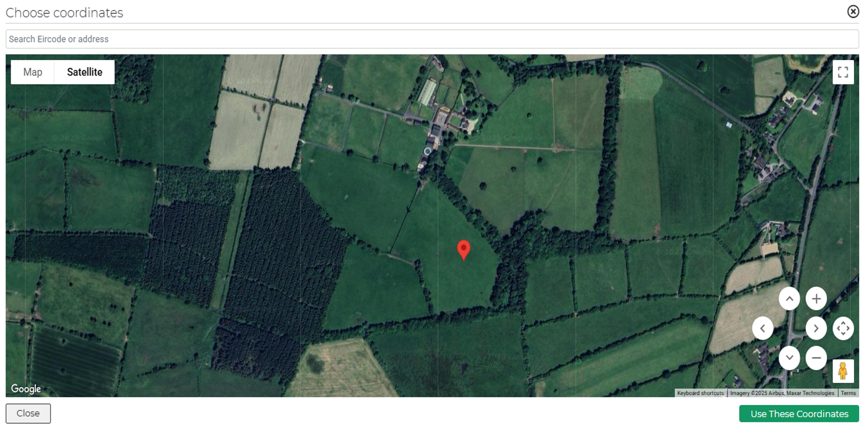Switch to Satellite view
This screenshot has width=868, height=429.
point(84,72)
